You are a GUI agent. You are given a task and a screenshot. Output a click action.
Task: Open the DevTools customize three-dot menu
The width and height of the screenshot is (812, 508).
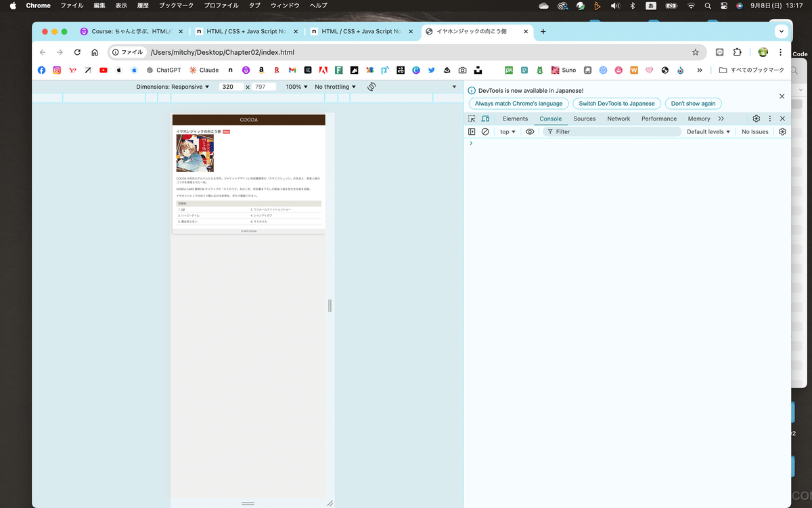click(x=769, y=119)
